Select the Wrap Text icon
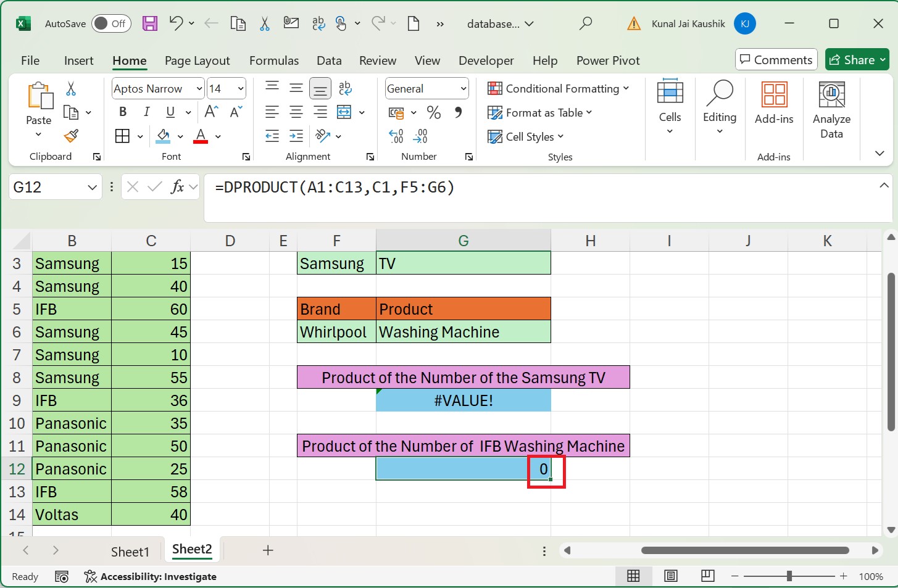This screenshot has height=588, width=898. pos(344,88)
